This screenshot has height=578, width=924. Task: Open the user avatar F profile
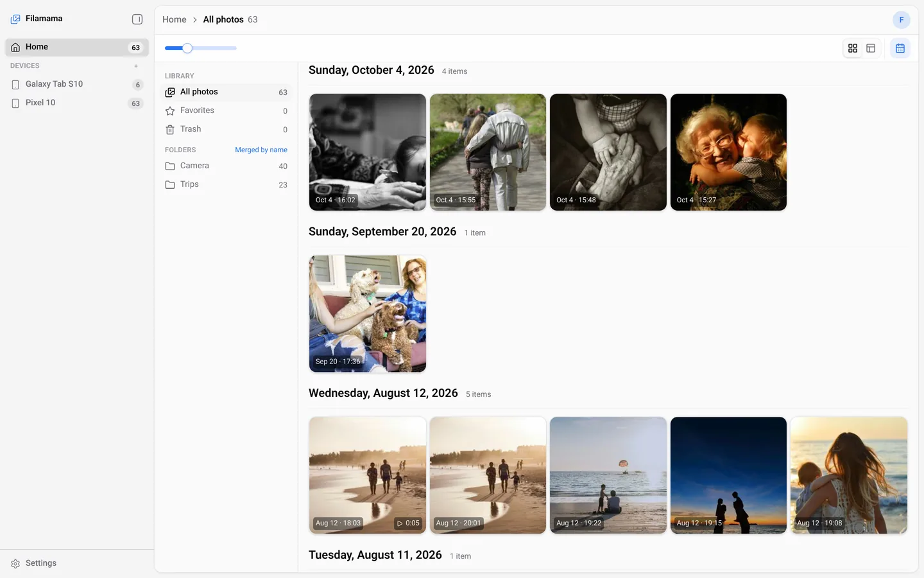coord(901,20)
